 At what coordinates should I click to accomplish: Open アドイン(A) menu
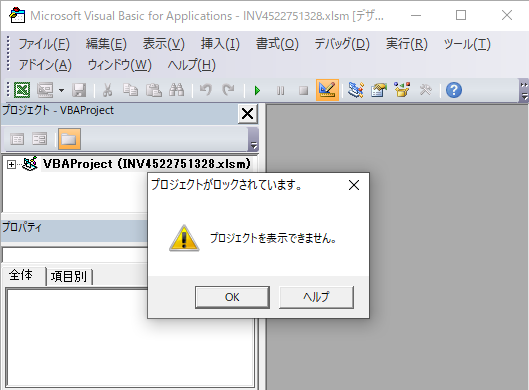(x=45, y=65)
